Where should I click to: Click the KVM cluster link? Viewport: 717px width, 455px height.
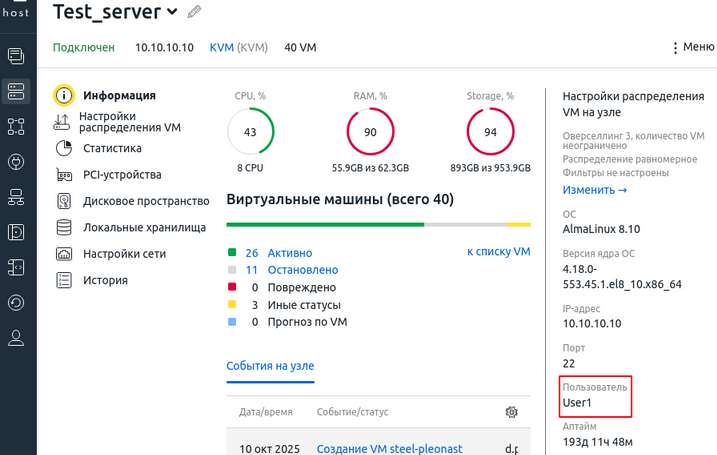(221, 47)
